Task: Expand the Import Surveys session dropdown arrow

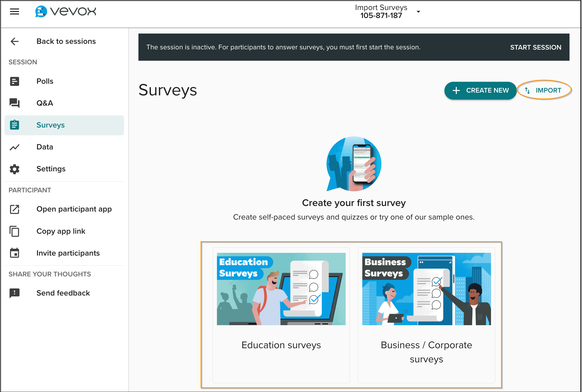Action: (418, 12)
